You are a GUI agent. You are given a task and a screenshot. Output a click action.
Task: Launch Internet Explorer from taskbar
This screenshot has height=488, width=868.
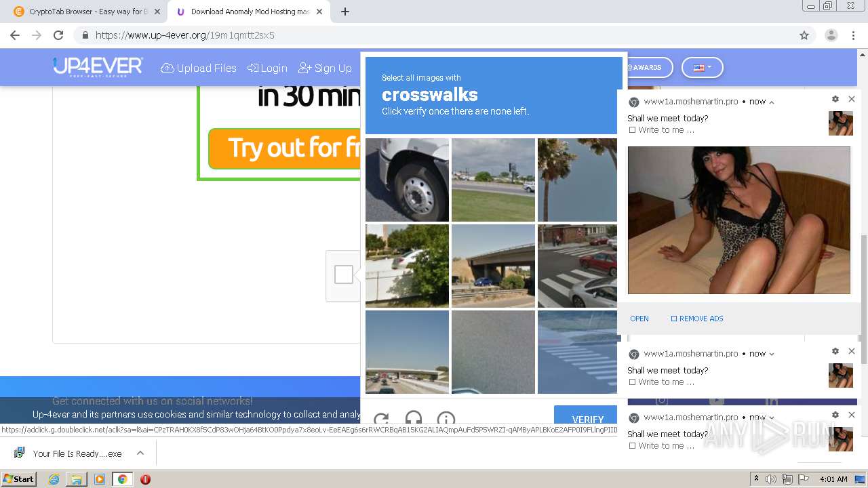pos(54,479)
